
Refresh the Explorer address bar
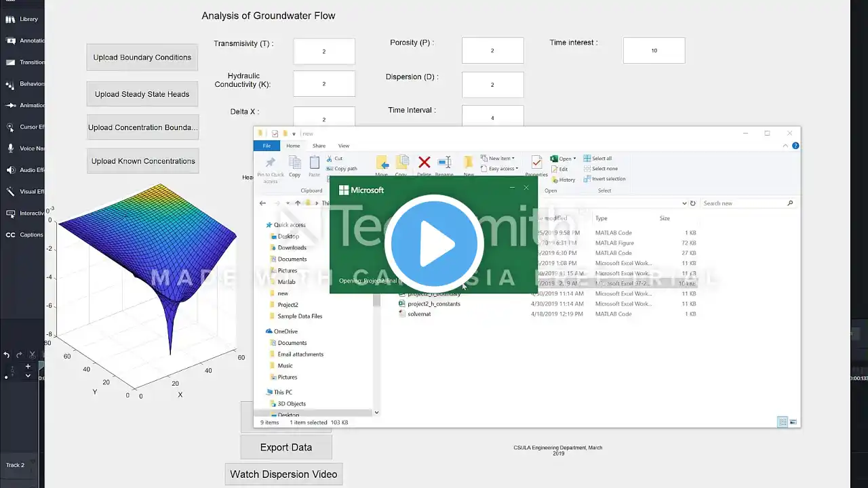click(692, 203)
